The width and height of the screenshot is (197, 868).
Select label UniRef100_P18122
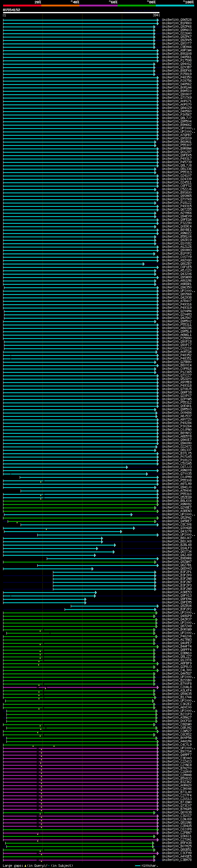177,203
